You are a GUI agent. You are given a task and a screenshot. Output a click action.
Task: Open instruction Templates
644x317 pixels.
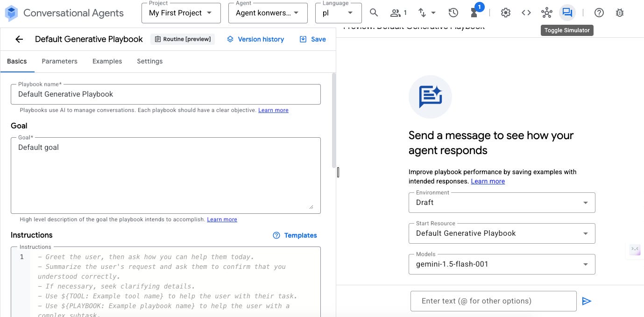[x=295, y=235]
